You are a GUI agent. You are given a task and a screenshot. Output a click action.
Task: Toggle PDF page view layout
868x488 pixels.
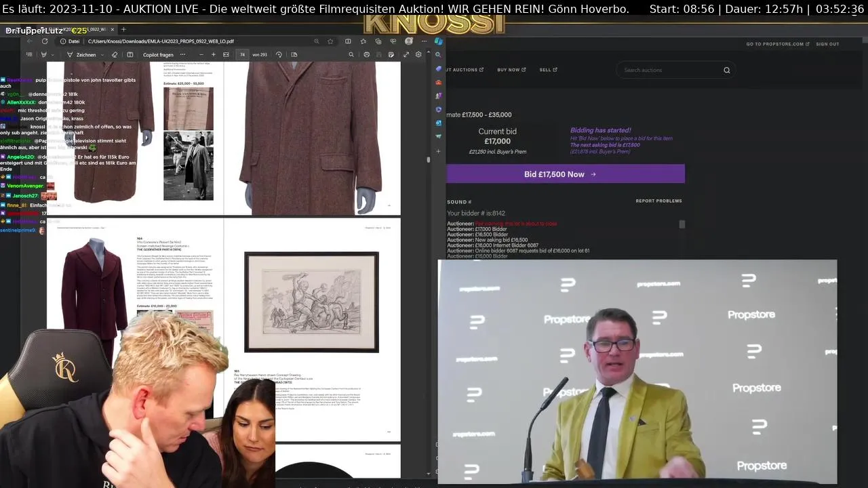click(x=294, y=54)
